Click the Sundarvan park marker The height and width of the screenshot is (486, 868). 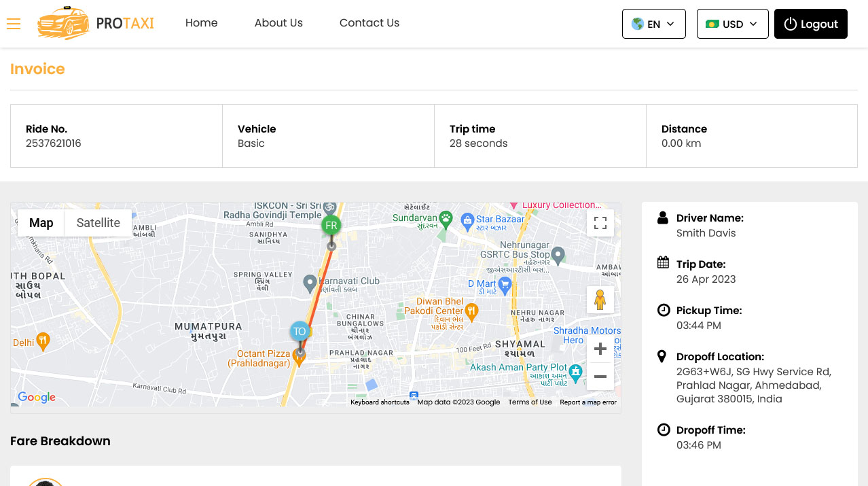(x=446, y=218)
